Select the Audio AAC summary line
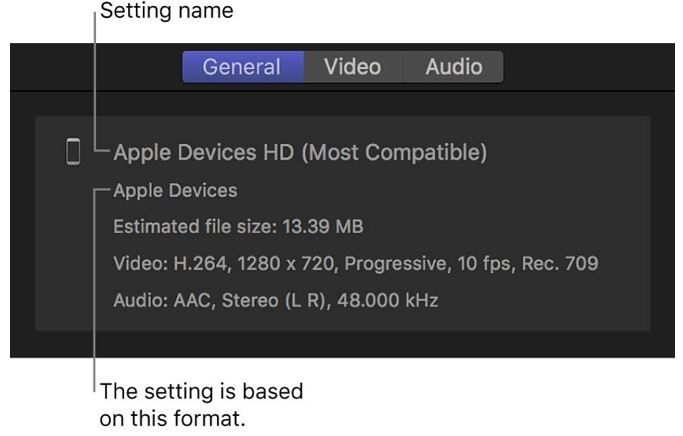683x436 pixels. [276, 300]
